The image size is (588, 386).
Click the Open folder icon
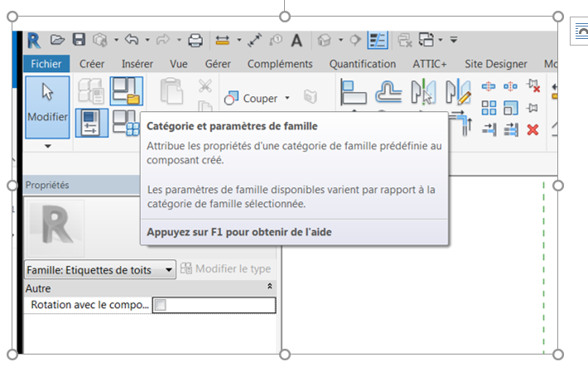point(57,40)
